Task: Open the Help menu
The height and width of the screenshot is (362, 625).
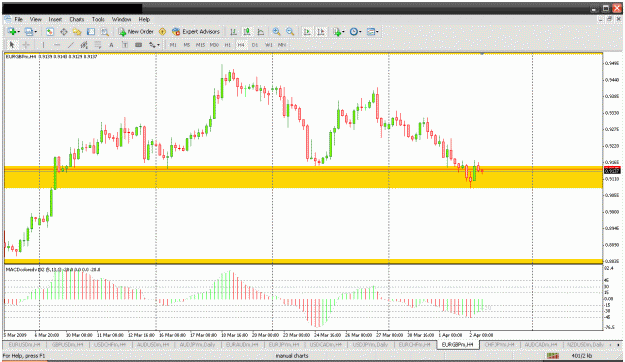Action: 144,19
